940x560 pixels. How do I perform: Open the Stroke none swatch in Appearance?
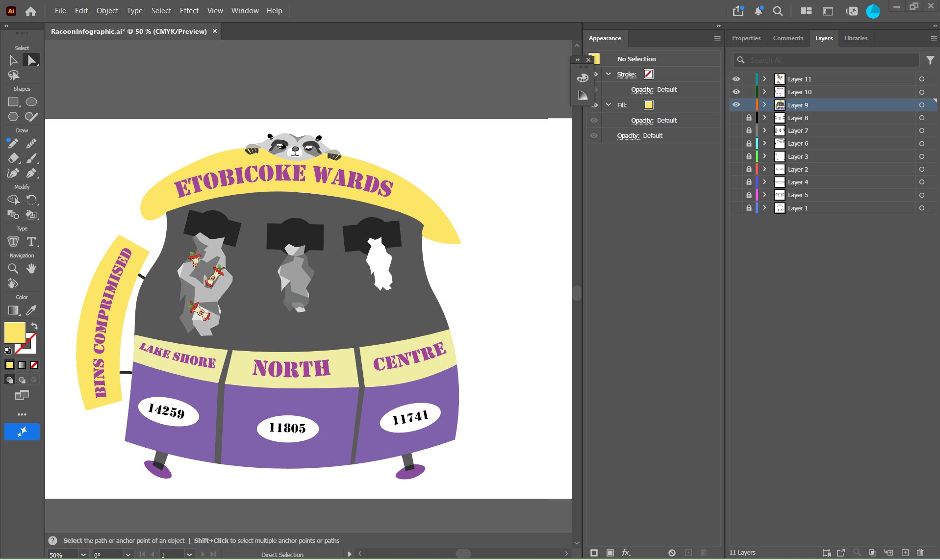tap(648, 74)
